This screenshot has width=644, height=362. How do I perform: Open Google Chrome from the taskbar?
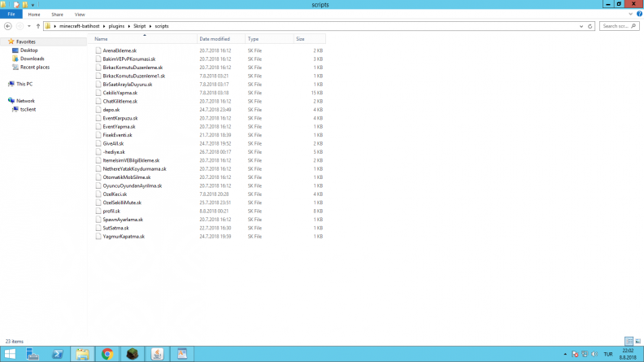(x=107, y=354)
